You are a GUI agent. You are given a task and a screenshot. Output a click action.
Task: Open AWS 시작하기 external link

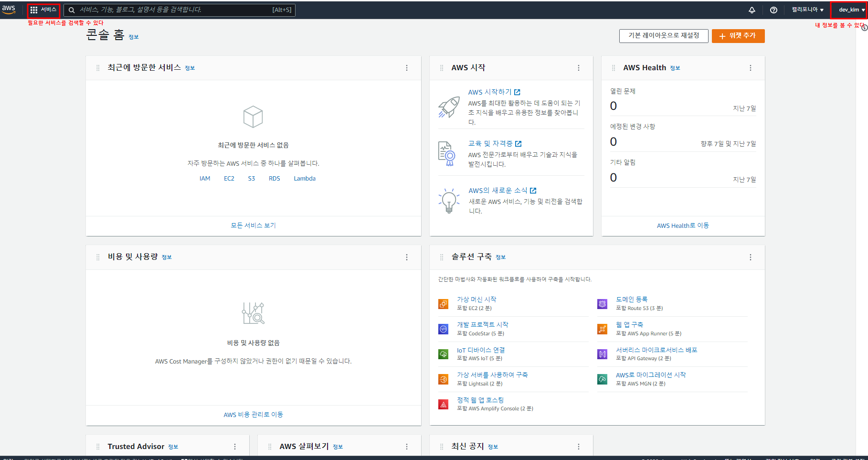494,92
